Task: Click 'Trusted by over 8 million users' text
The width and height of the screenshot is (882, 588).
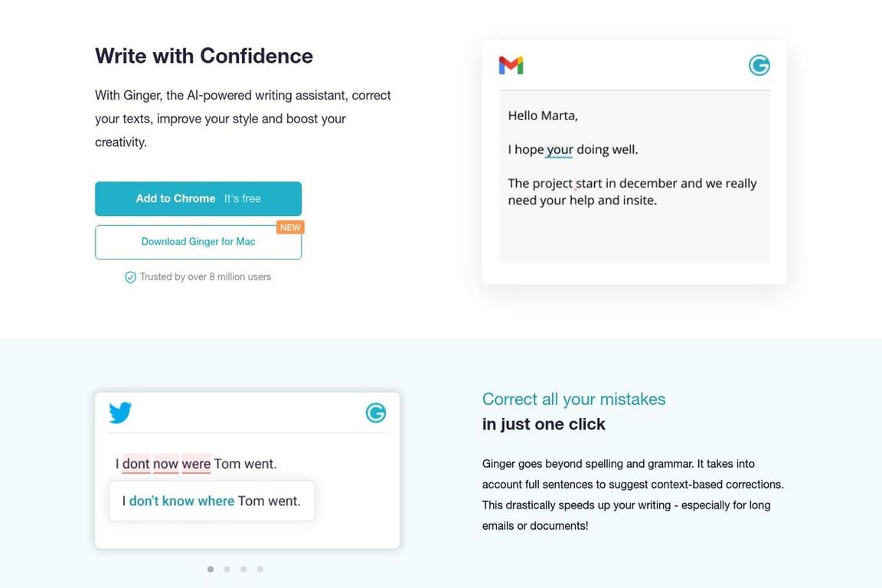Action: pyautogui.click(x=205, y=277)
